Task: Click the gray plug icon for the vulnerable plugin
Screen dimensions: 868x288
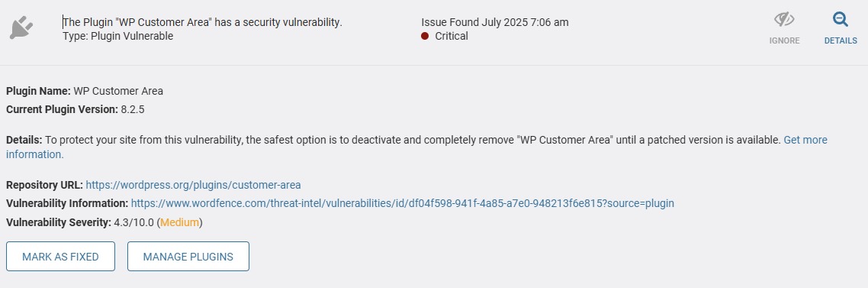Action: tap(21, 28)
